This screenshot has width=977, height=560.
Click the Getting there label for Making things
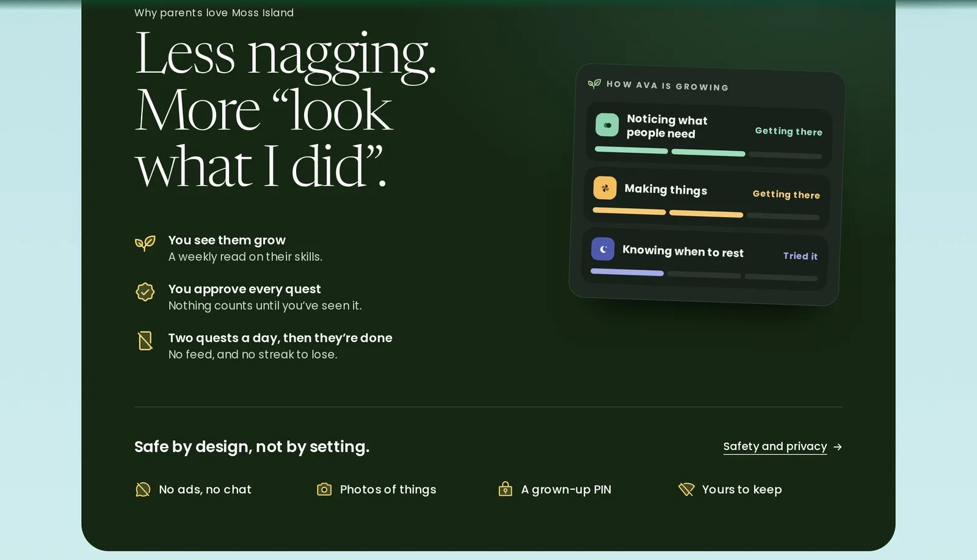click(786, 194)
